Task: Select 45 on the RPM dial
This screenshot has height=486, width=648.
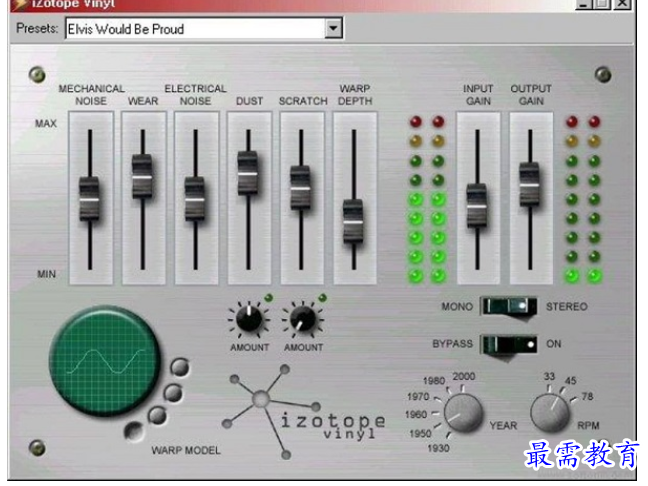Action: (570, 381)
